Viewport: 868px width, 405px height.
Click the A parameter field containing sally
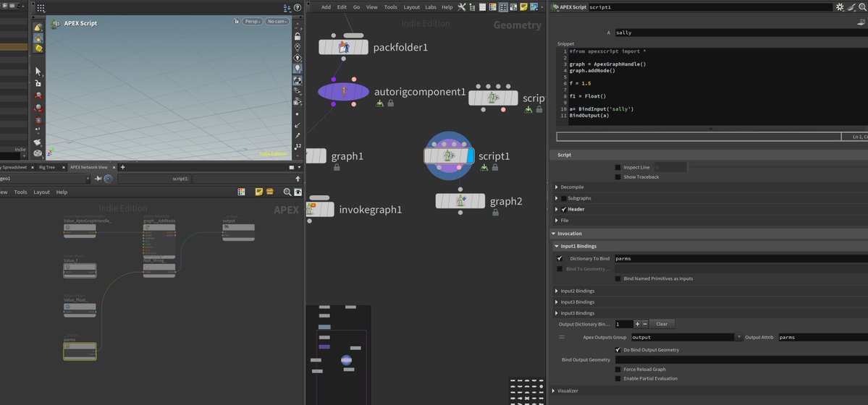tap(740, 33)
